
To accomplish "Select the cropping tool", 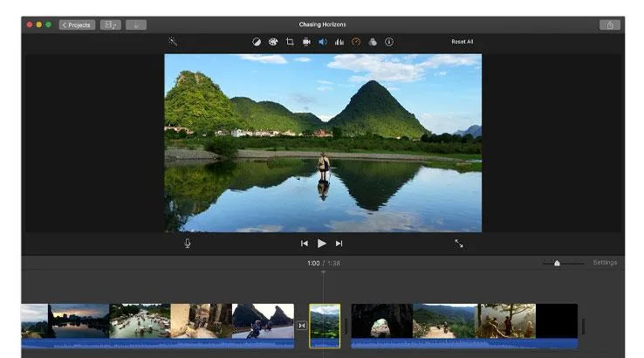I will [x=290, y=41].
